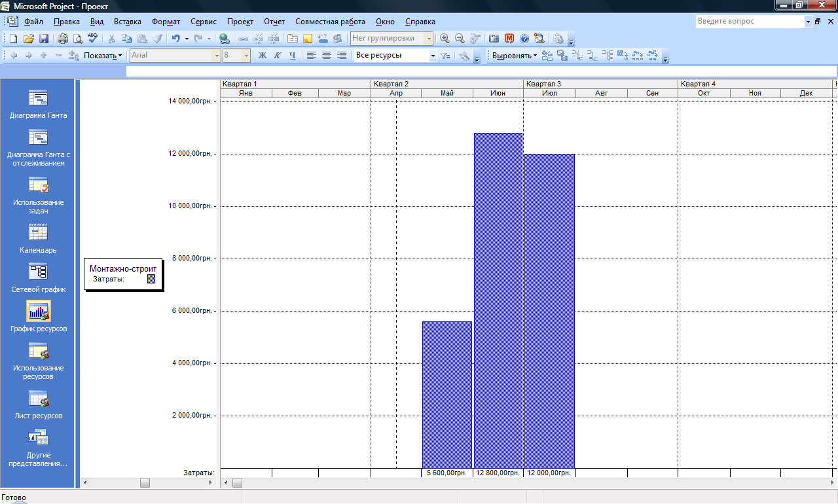Screen dimensions: 838x504
Task: Open the Resource Graph view in sidebar
Action: coord(39,317)
